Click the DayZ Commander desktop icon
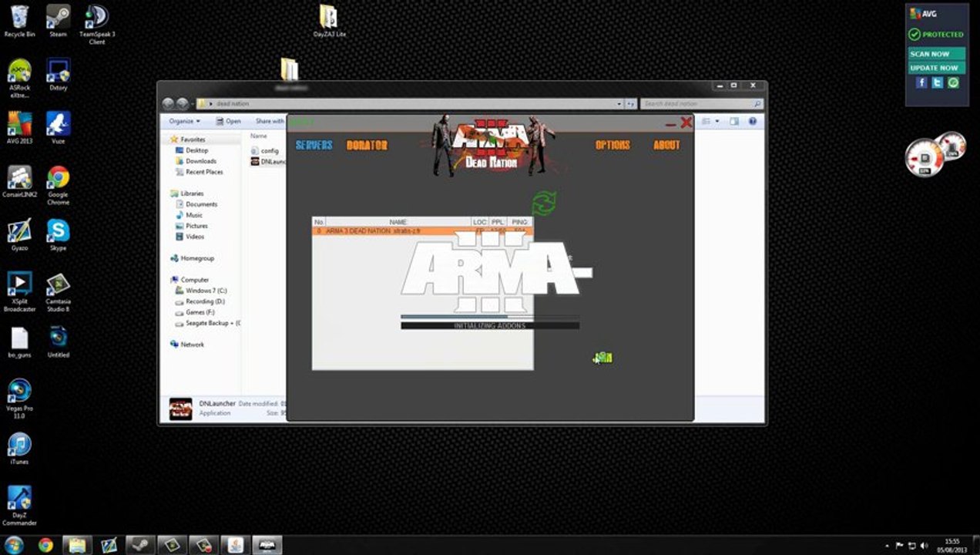 [x=19, y=506]
